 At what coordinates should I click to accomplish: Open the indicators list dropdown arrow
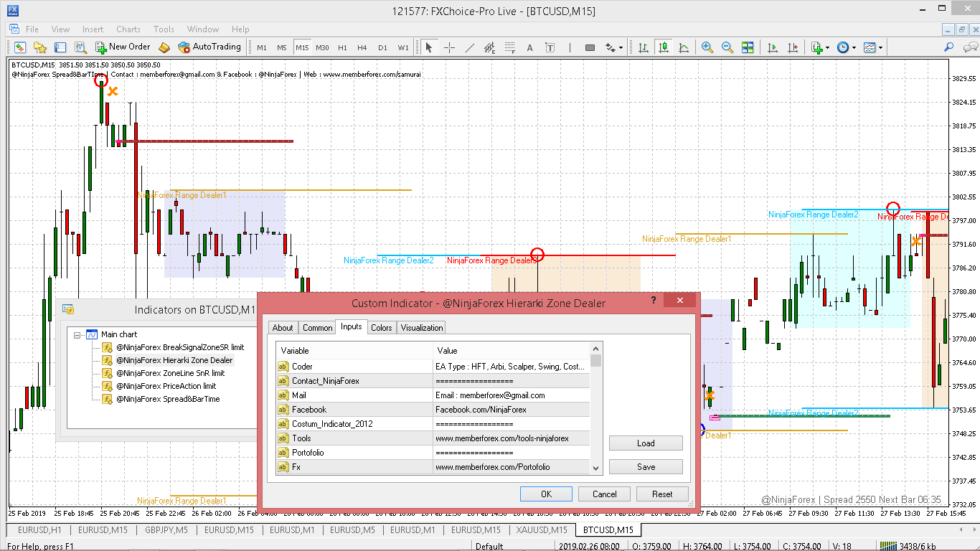coord(828,47)
